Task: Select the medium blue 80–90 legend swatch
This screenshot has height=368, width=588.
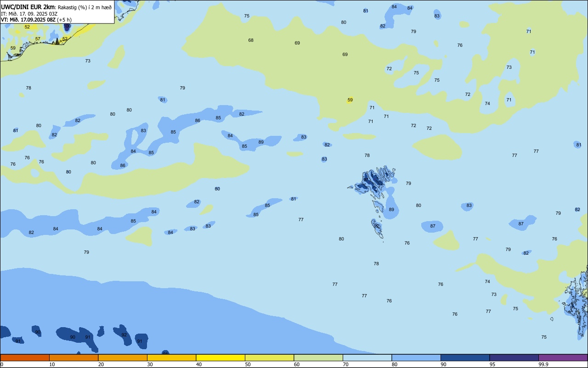Action: tap(416, 357)
